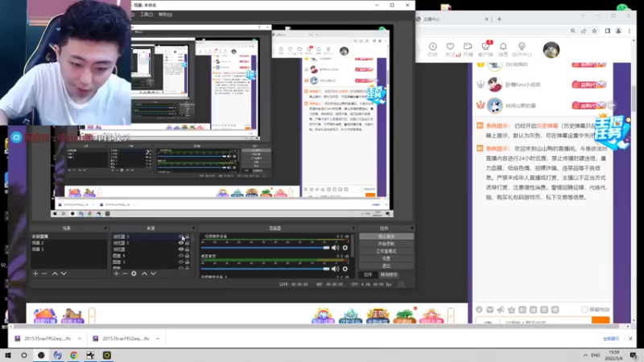Toggle visibility eye of 图像 5 source
The image size is (644, 362).
pos(180,255)
